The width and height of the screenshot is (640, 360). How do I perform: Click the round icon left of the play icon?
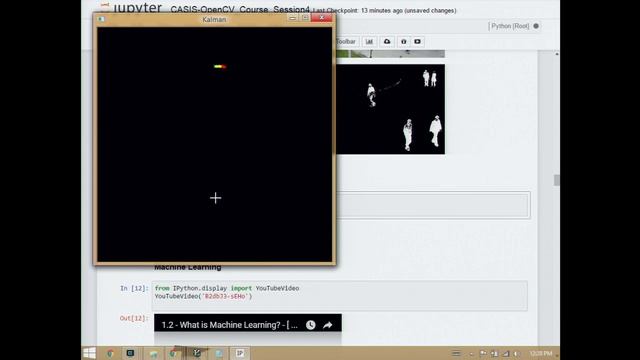point(404,42)
